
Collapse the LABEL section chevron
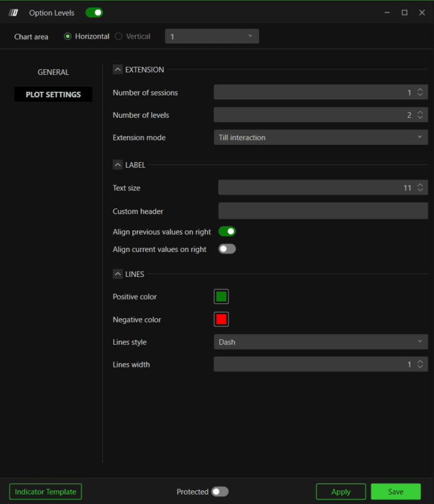pos(118,165)
